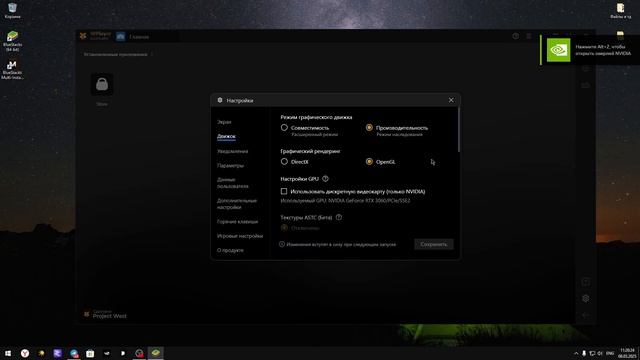Screen dimensions: 640x360
Task: Click the red circular taskbar app icon
Action: [x=139, y=353]
